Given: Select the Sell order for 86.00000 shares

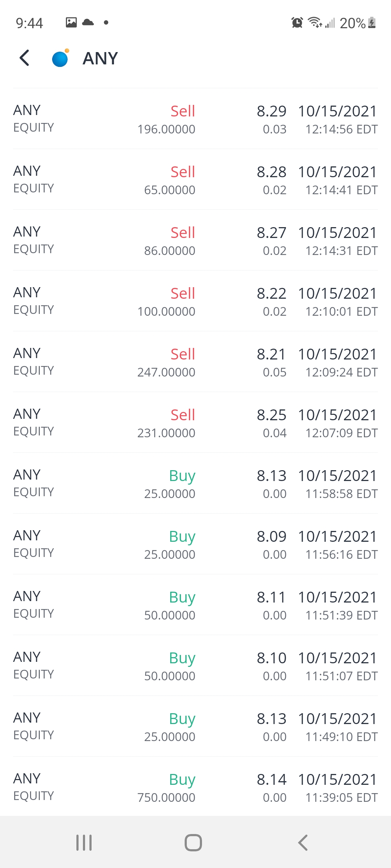Looking at the screenshot, I should pyautogui.click(x=195, y=240).
